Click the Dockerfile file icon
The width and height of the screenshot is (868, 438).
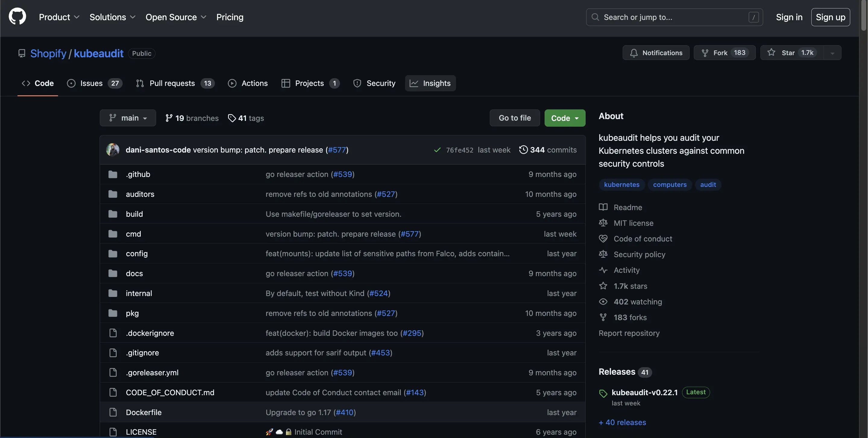click(113, 412)
